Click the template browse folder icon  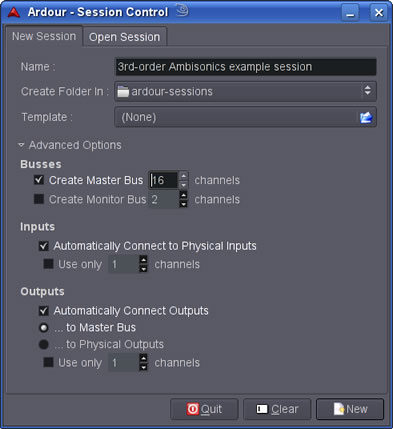pyautogui.click(x=366, y=117)
